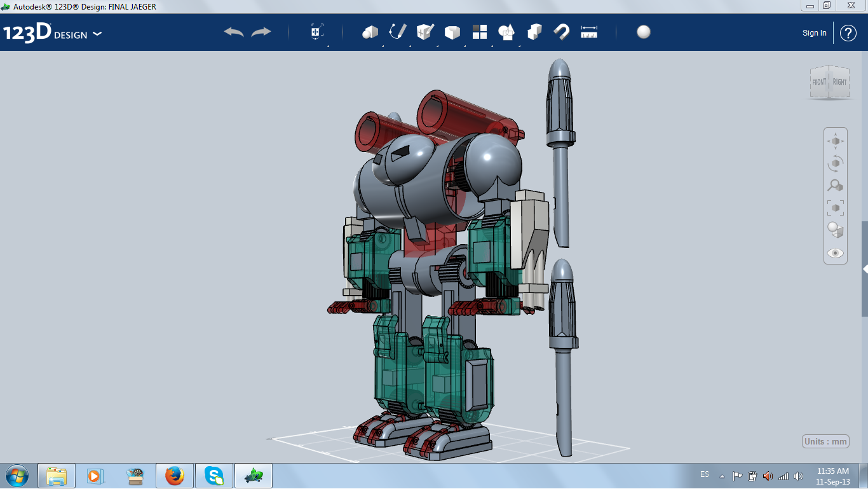This screenshot has width=868, height=489.
Task: Select the Modify tool
Action: pos(452,32)
